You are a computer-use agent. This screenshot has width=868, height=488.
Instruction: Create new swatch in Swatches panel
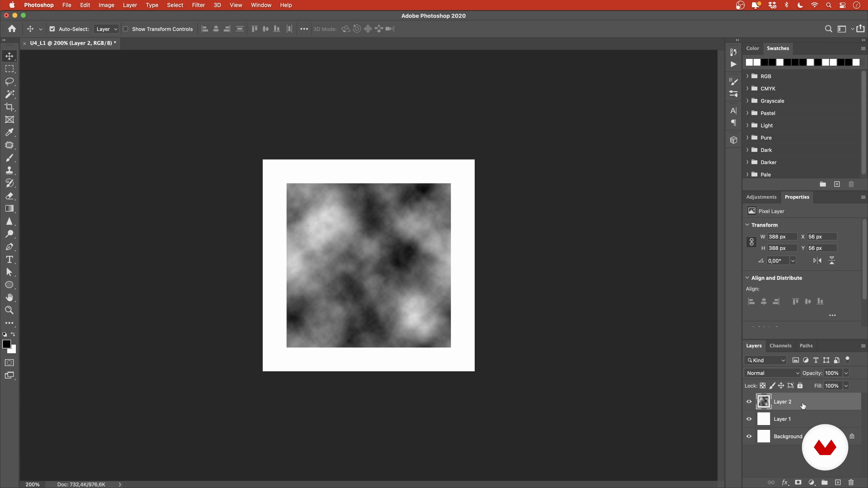(837, 184)
